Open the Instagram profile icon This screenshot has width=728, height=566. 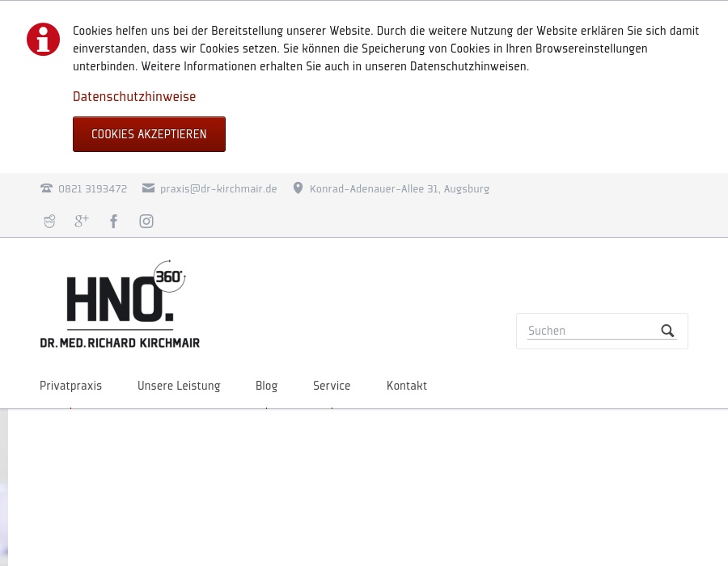tap(146, 222)
